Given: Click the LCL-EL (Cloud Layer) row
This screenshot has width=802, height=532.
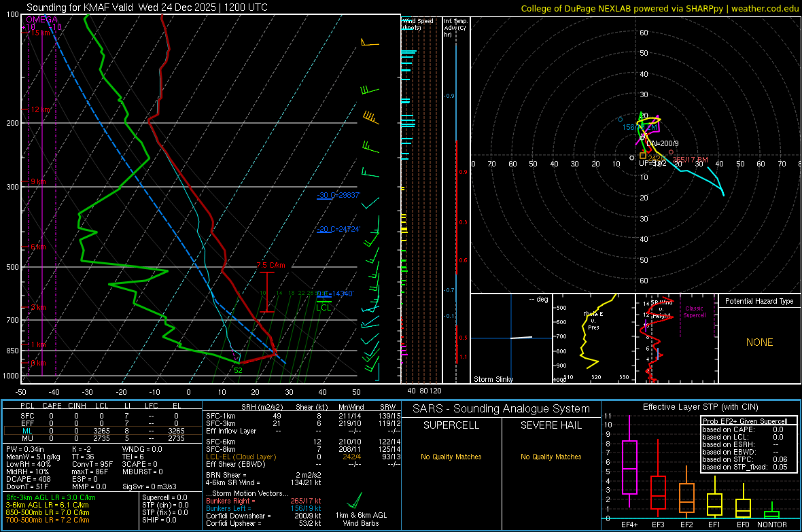Looking at the screenshot, I should pyautogui.click(x=302, y=457).
